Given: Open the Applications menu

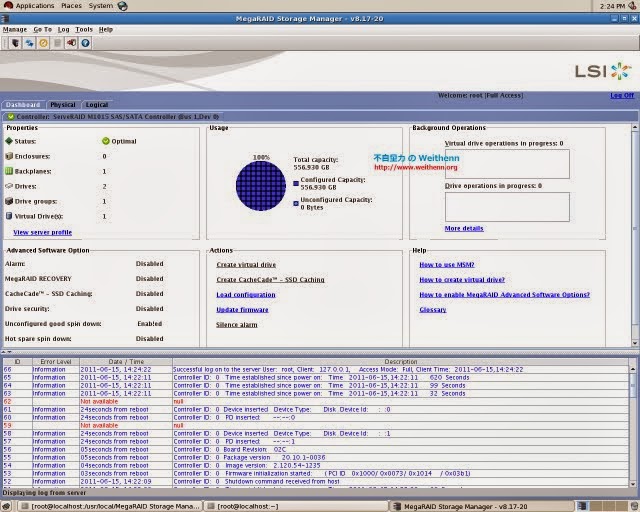Looking at the screenshot, I should [35, 6].
